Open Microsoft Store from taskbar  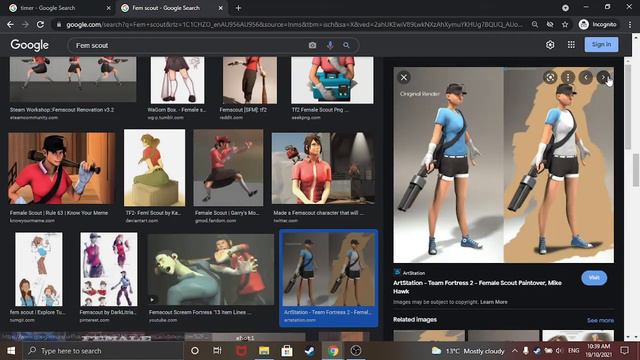[287, 351]
